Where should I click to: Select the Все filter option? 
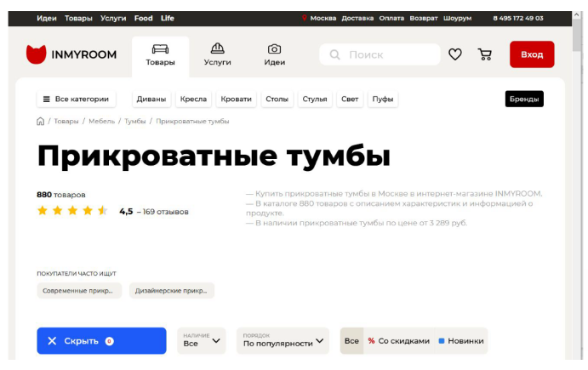coord(351,341)
